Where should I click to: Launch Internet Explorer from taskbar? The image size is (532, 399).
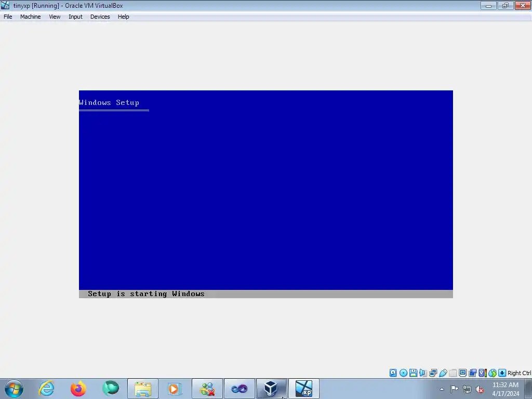(46, 389)
